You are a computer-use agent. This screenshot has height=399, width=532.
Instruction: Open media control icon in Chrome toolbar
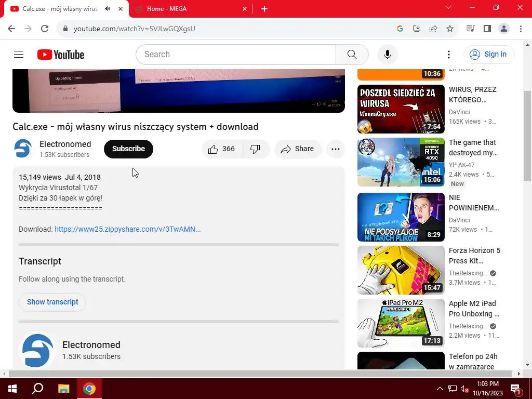pyautogui.click(x=470, y=29)
